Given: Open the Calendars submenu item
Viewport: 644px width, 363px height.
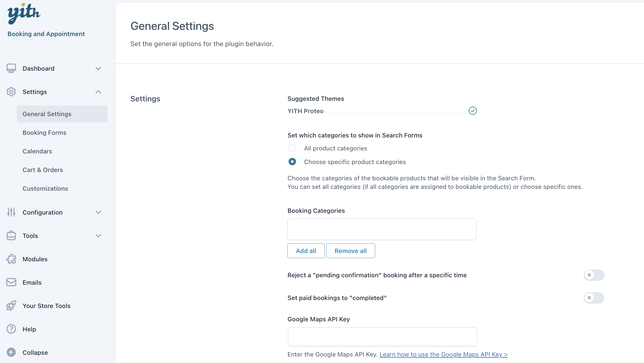Looking at the screenshot, I should (37, 151).
